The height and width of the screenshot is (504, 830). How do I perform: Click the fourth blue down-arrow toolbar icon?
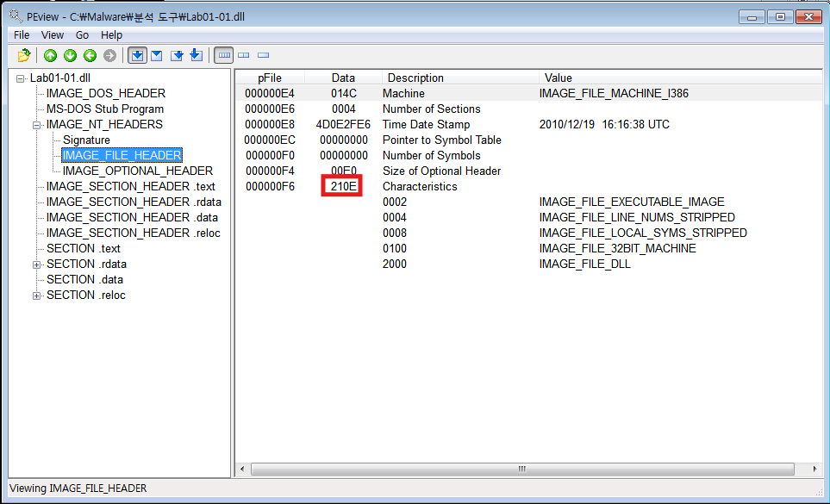pos(197,55)
